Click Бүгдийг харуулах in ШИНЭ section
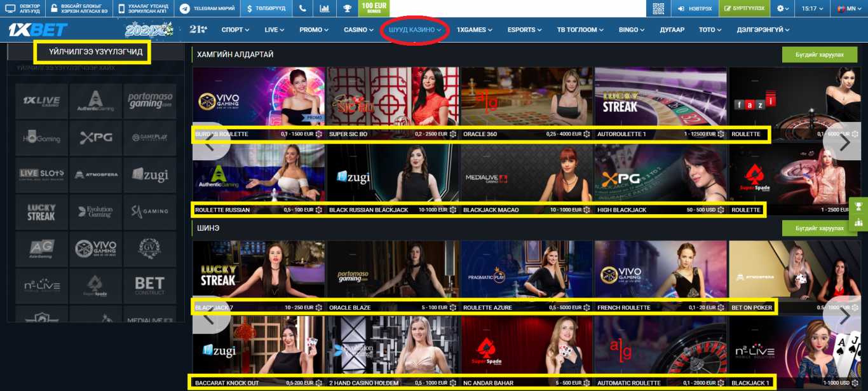Image resolution: width=868 pixels, height=391 pixels. click(820, 228)
